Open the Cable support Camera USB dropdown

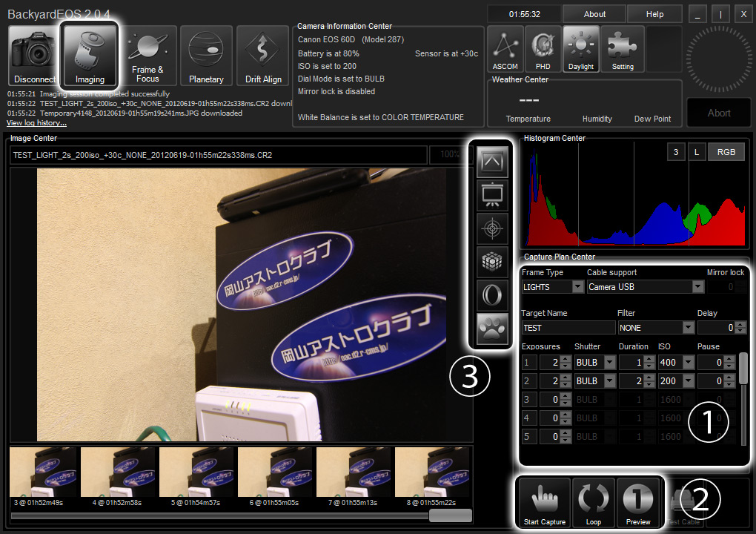(x=697, y=287)
